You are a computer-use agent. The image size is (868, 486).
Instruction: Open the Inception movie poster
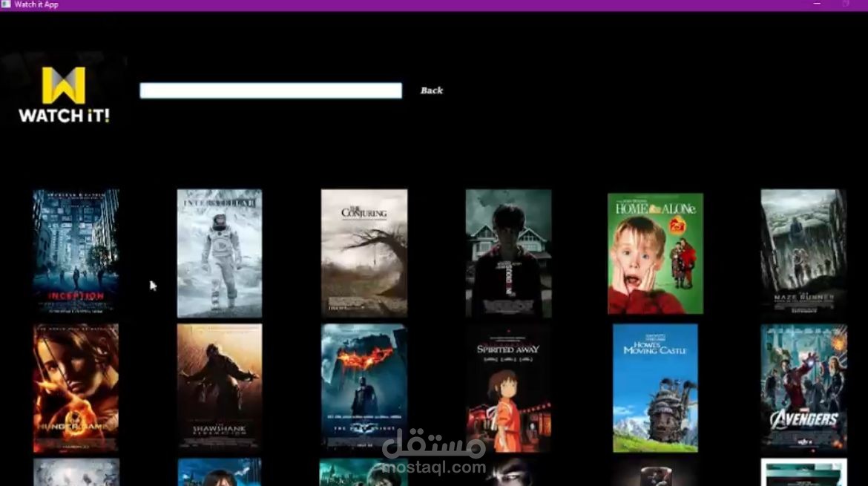76,253
